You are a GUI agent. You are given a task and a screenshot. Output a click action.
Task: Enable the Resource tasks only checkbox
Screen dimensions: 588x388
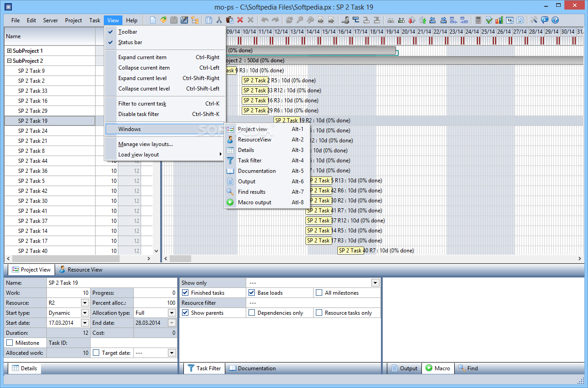[x=319, y=313]
